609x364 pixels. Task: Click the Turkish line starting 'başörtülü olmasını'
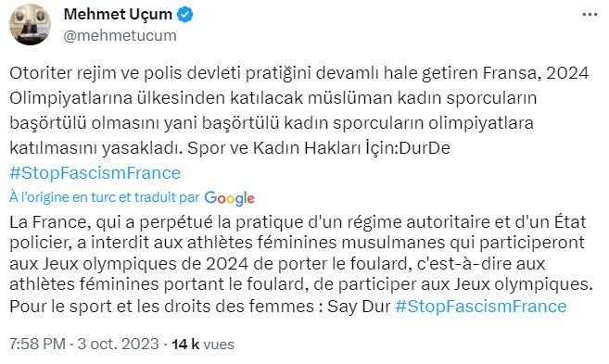(272, 123)
